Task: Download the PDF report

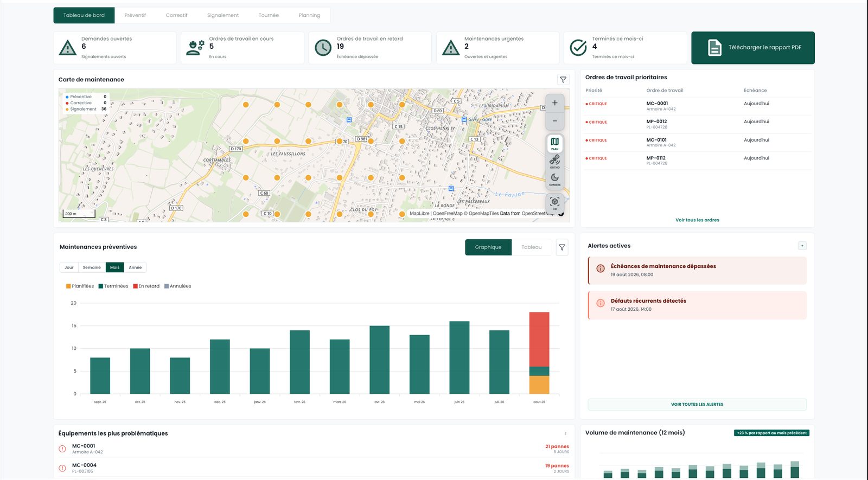Action: click(x=753, y=48)
